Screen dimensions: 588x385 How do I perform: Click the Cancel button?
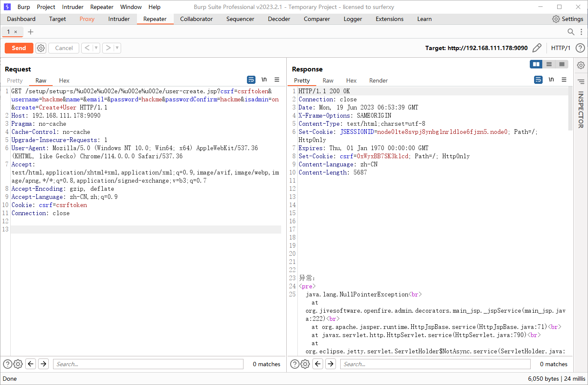pos(64,48)
